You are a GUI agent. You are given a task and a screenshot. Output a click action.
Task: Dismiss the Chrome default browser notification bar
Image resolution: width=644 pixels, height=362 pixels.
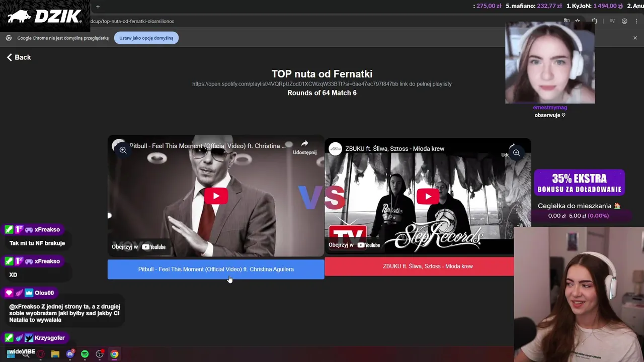pyautogui.click(x=635, y=38)
